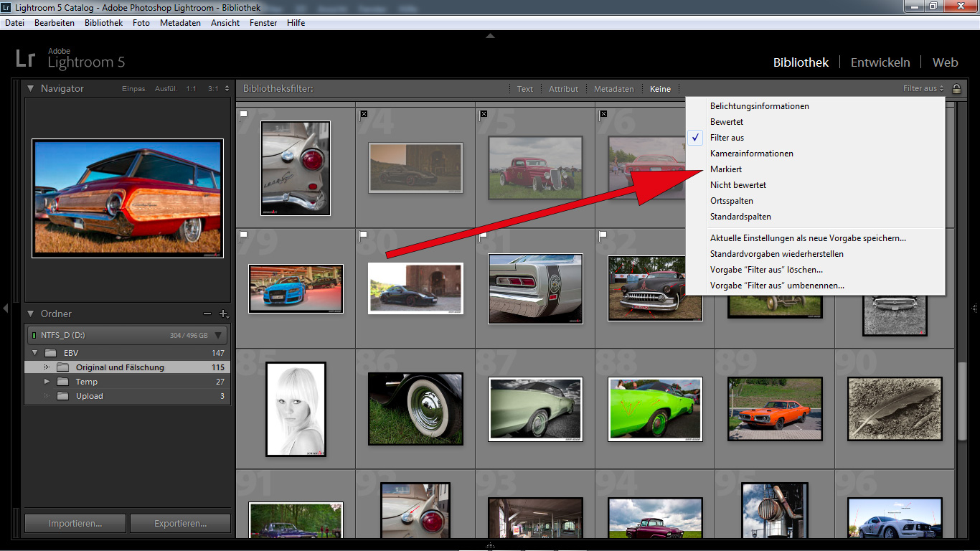The height and width of the screenshot is (551, 980).
Task: Open the Bearbeiten menu
Action: [54, 23]
